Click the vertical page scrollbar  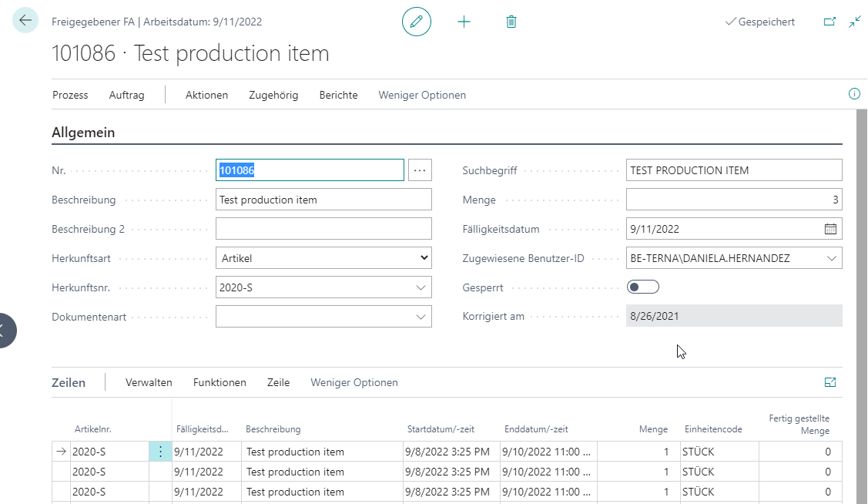tap(861, 306)
